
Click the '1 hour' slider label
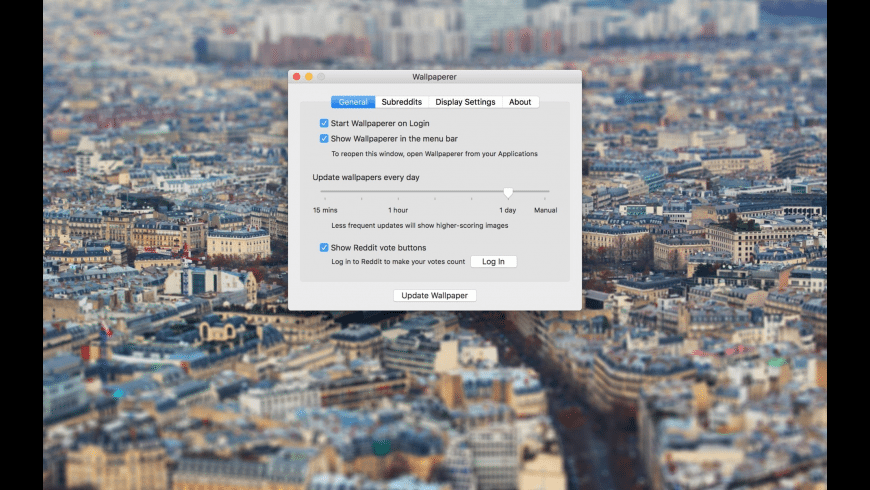[398, 210]
